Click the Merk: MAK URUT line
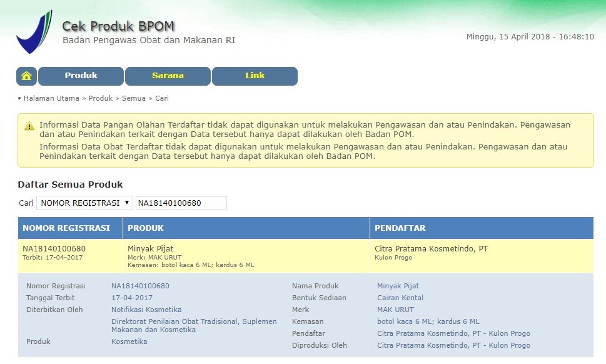 154,257
